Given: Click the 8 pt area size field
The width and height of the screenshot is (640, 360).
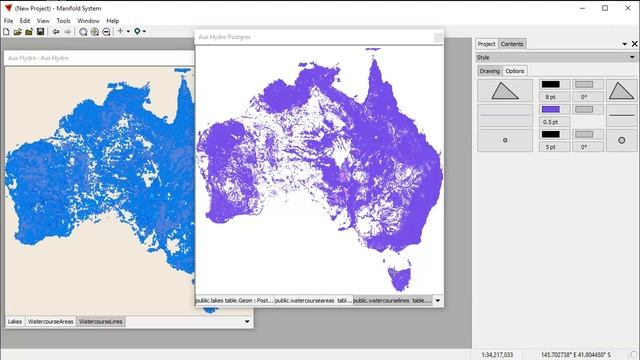Looking at the screenshot, I should tap(555, 97).
